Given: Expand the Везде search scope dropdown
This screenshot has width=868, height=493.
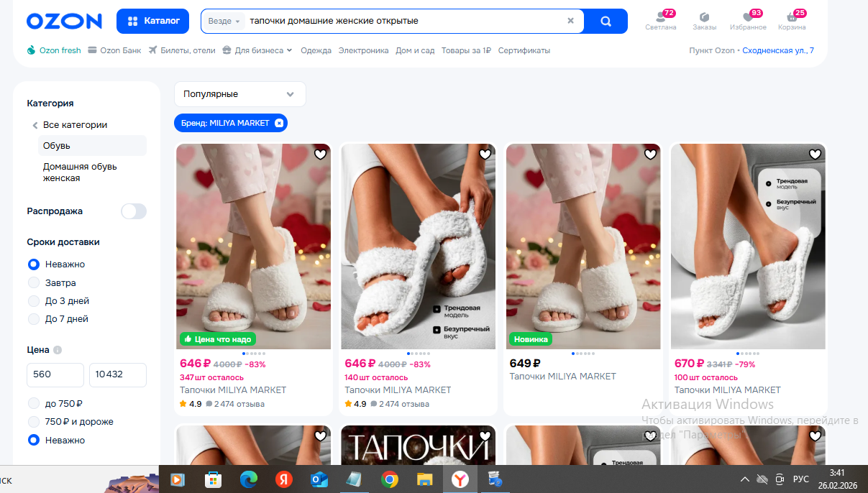Looking at the screenshot, I should (x=224, y=21).
